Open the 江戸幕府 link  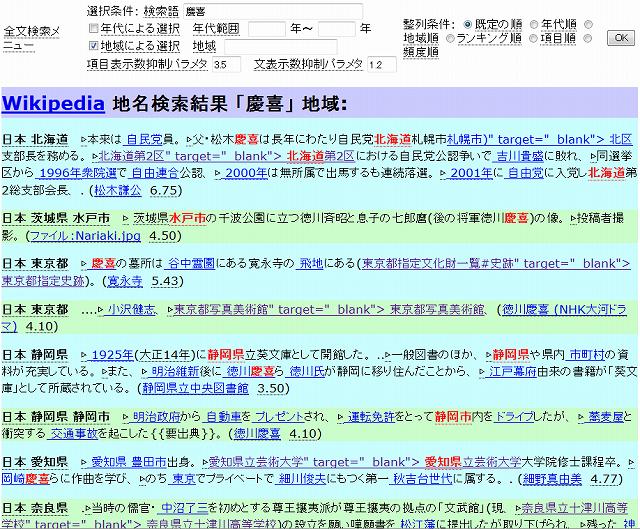(x=513, y=371)
